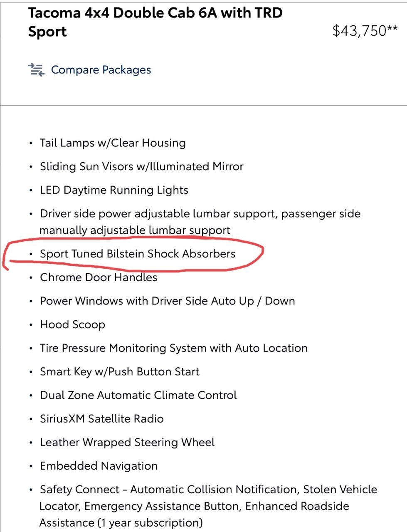Click Leather Wrapped Steering Wheel item
The width and height of the screenshot is (407, 532).
127,443
